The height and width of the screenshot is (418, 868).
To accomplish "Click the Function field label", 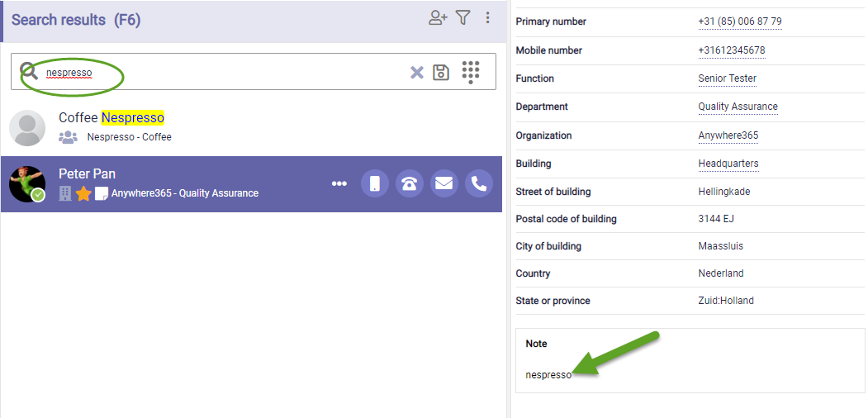I will pyautogui.click(x=534, y=78).
